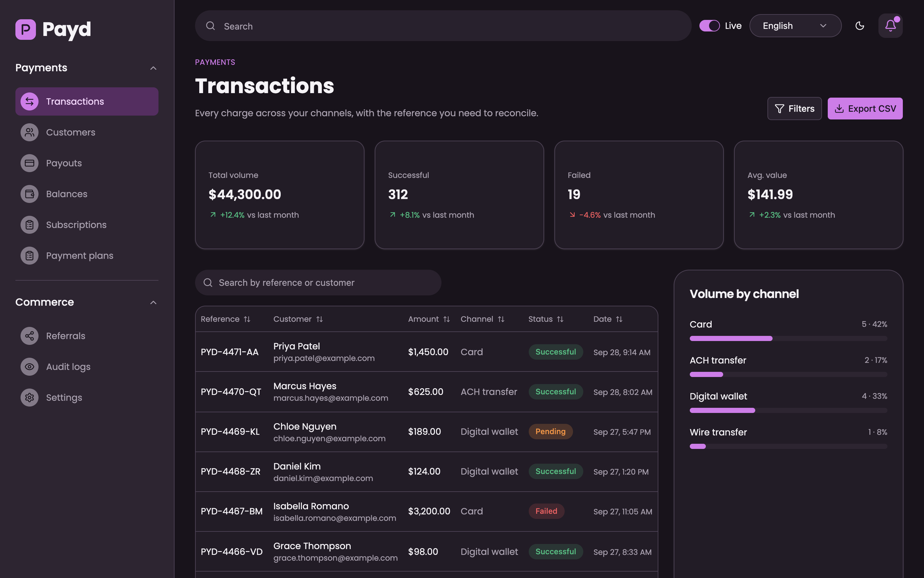Click the Failed status badge
This screenshot has width=924, height=578.
point(546,511)
